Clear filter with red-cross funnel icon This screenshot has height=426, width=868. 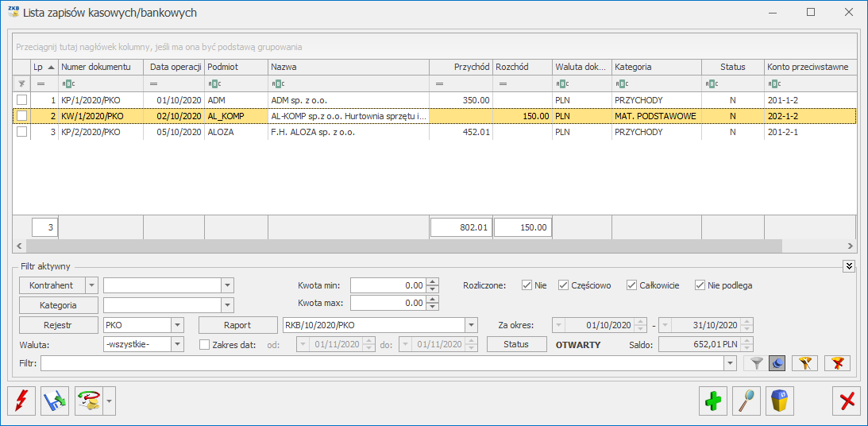pyautogui.click(x=837, y=363)
